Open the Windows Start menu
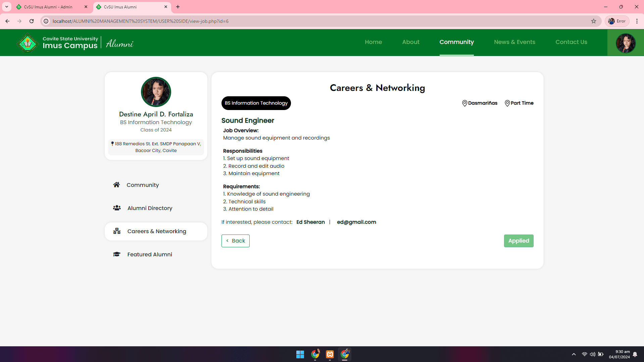644x362 pixels. [300, 354]
